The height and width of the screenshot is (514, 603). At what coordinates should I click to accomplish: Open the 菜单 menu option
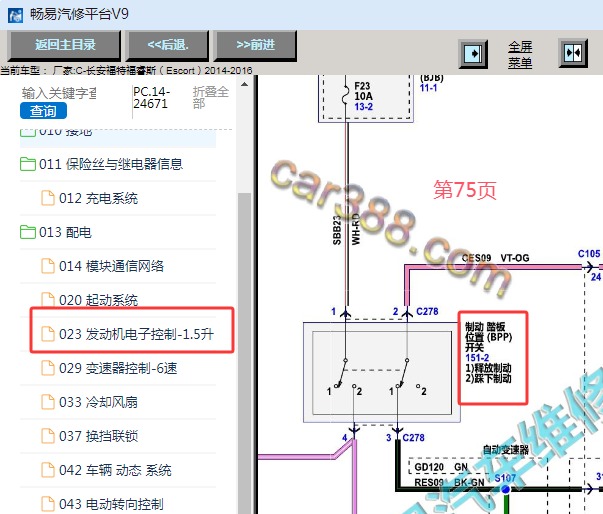520,62
